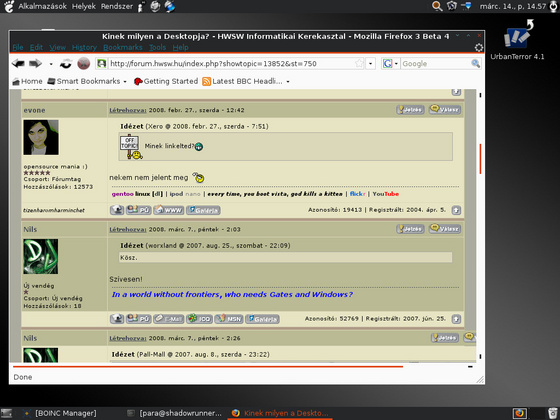560x420 pixels.
Task: Click the Firefox back arrow button
Action: [x=18, y=64]
